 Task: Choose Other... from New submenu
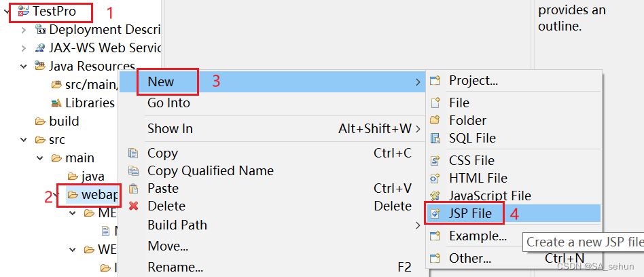click(x=469, y=259)
